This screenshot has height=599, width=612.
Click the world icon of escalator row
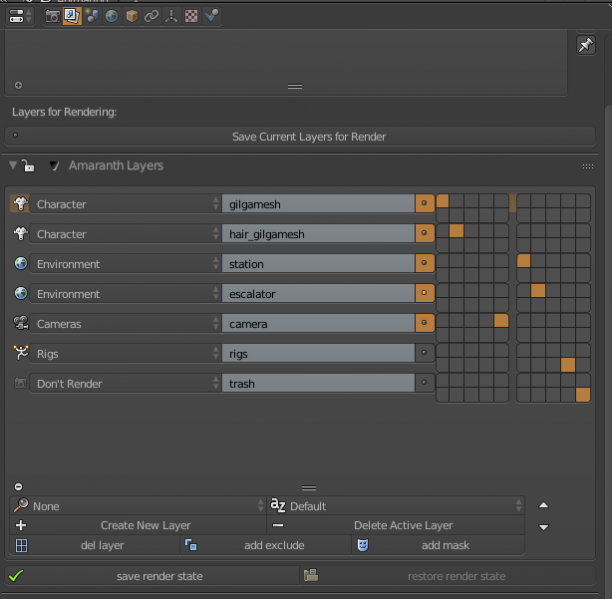tap(21, 293)
